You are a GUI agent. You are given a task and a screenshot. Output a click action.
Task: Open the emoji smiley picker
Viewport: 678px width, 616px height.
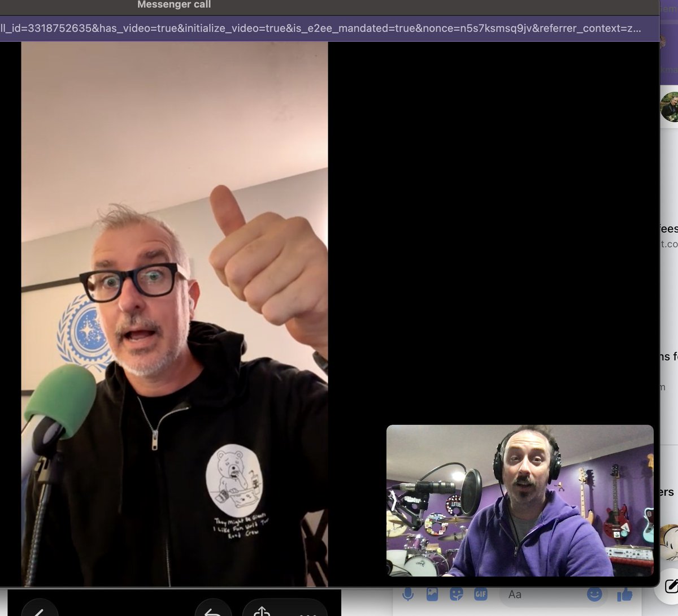point(594,594)
